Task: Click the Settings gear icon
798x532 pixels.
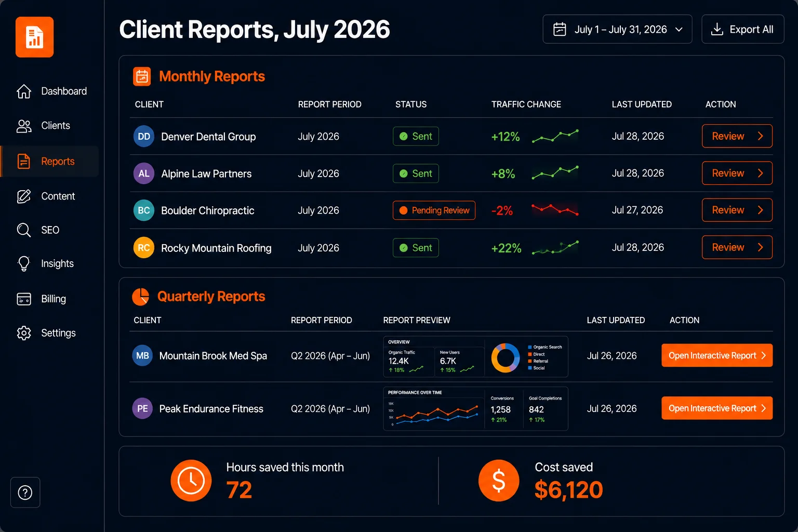Action: pyautogui.click(x=24, y=333)
